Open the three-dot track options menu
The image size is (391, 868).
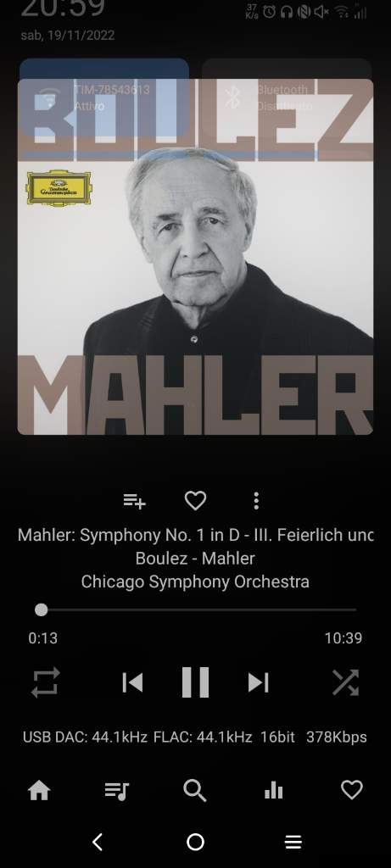[x=256, y=500]
